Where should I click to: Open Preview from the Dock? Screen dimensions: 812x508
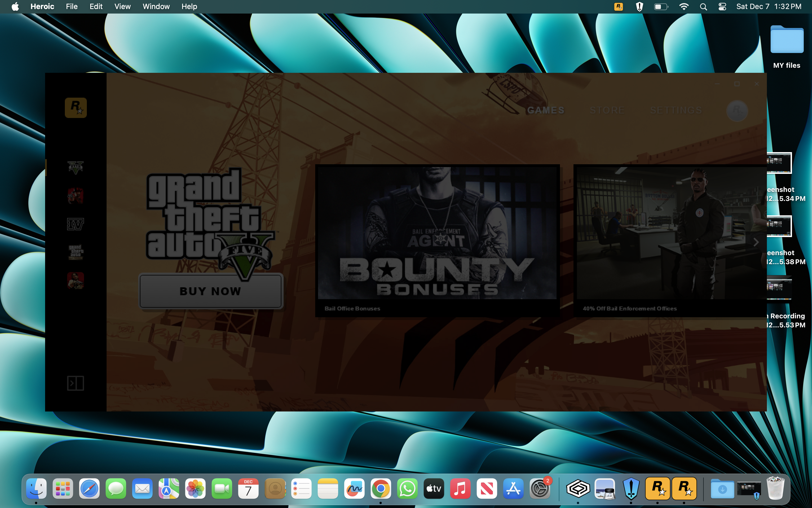605,489
